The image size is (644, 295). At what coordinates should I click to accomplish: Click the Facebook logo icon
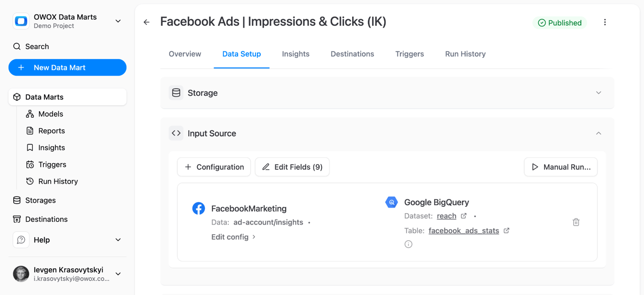click(x=198, y=208)
